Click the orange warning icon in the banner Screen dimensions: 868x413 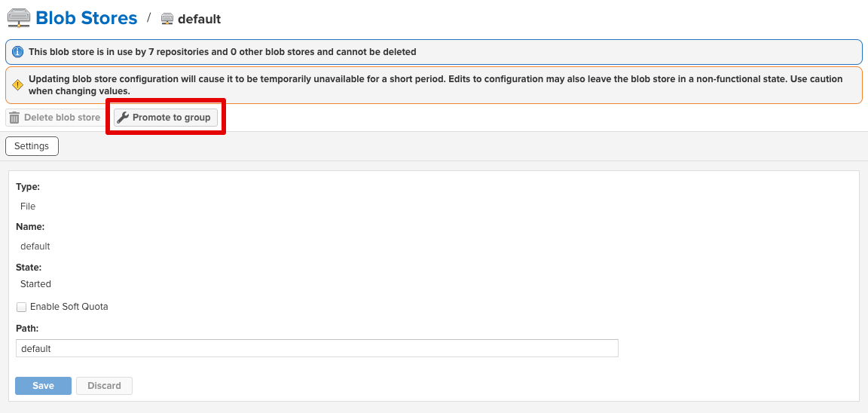17,84
